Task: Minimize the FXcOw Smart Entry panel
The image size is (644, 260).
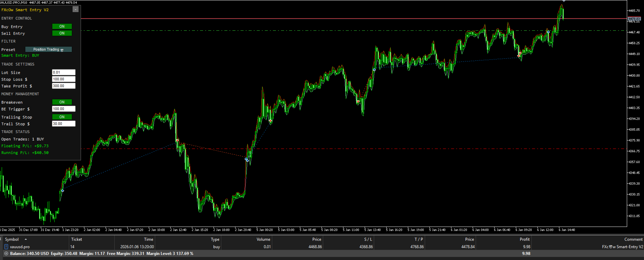Action: point(76,9)
